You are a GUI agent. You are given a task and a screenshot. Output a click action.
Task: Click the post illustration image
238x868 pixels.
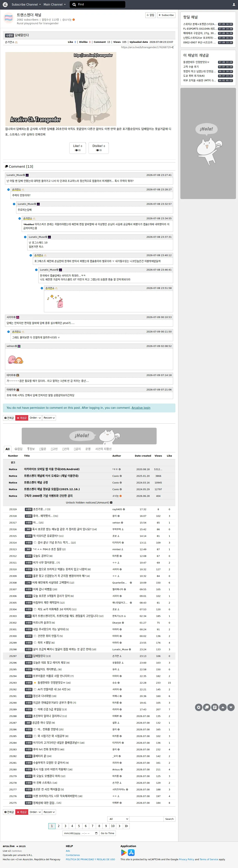(x=61, y=89)
